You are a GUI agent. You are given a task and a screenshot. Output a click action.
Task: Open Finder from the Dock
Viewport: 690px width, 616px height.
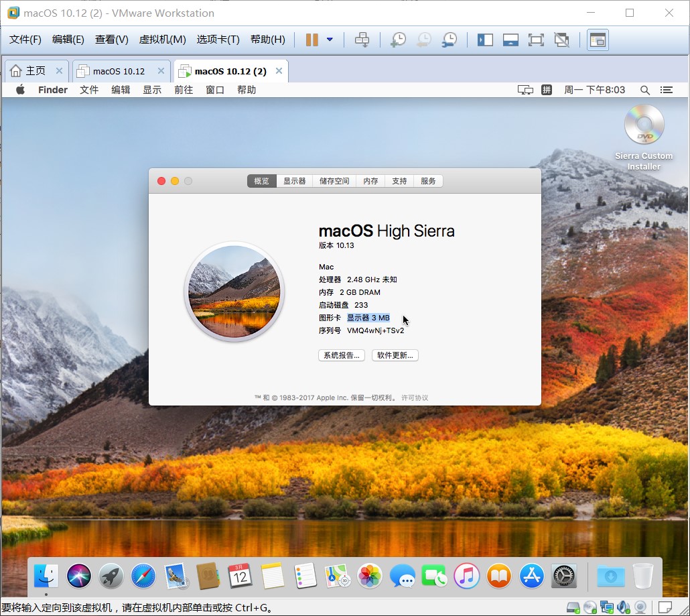pos(46,576)
